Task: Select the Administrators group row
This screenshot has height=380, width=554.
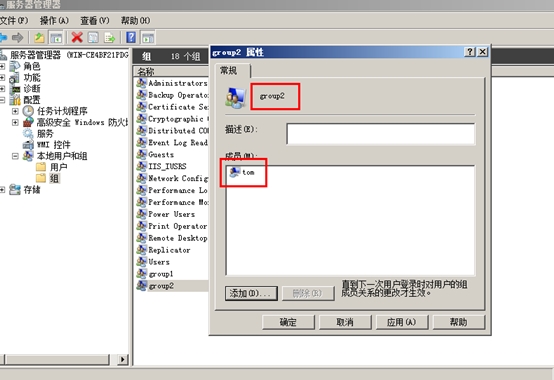Action: tap(172, 83)
